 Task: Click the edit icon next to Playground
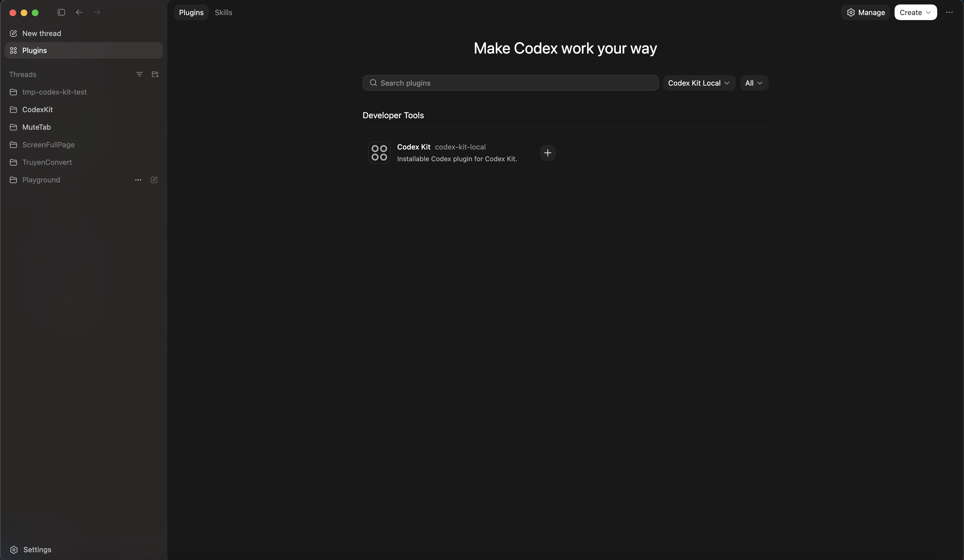(154, 180)
